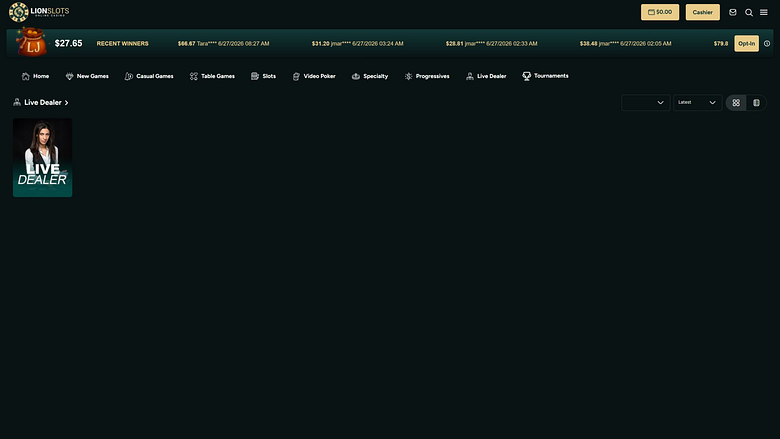The height and width of the screenshot is (439, 780).
Task: Click the search magnifier icon
Action: pyautogui.click(x=749, y=12)
